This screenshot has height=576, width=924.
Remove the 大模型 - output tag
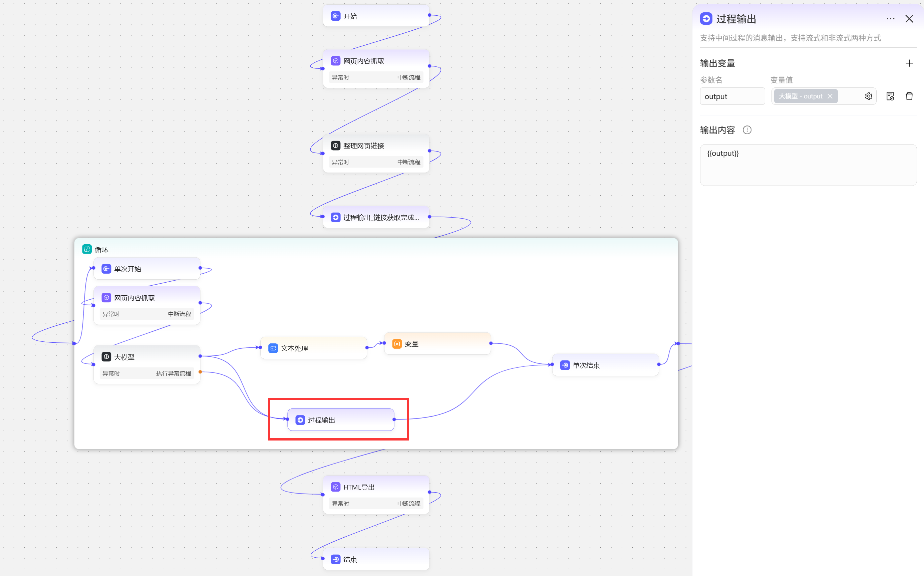click(x=830, y=96)
